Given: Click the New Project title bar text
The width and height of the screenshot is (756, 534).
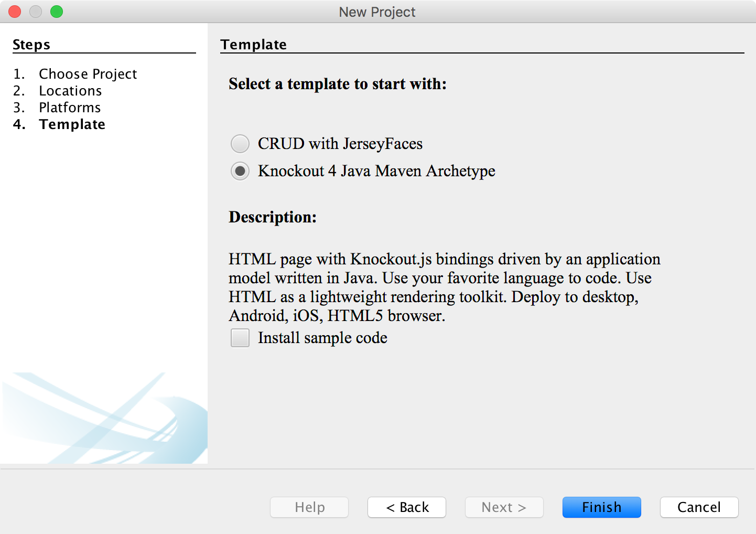Looking at the screenshot, I should (x=377, y=12).
